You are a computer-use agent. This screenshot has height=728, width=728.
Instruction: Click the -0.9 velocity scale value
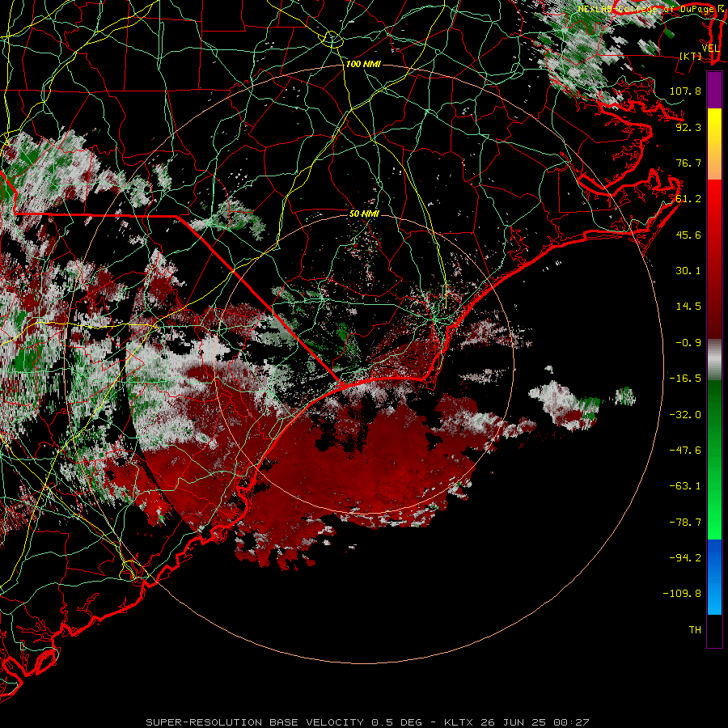688,343
